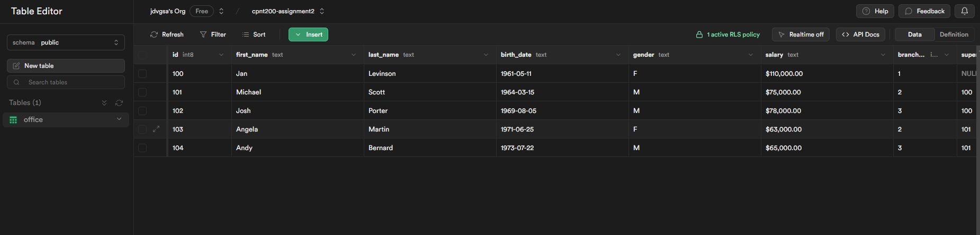
Task: Select the checkbox for row 100
Action: pyautogui.click(x=142, y=74)
